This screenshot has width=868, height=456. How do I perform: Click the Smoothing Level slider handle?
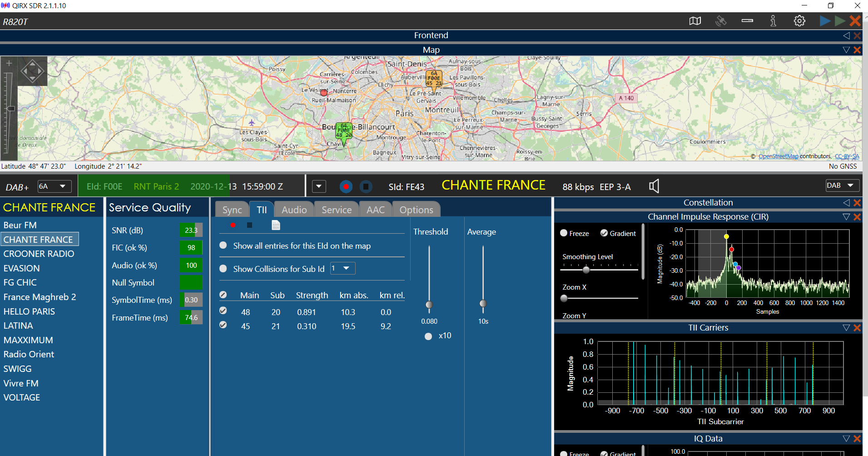pos(586,270)
